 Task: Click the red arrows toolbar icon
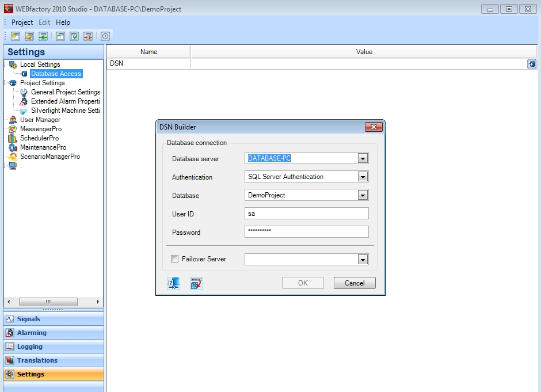click(x=88, y=36)
